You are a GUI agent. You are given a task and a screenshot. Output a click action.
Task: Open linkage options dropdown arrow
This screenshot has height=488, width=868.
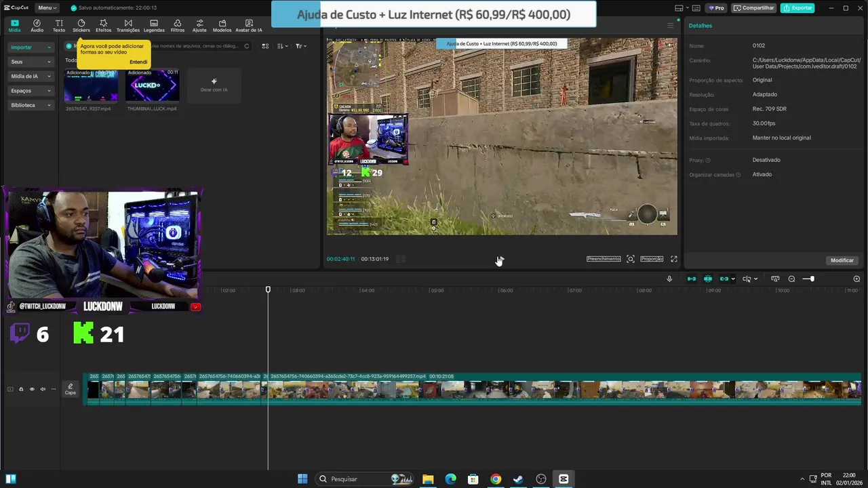733,279
